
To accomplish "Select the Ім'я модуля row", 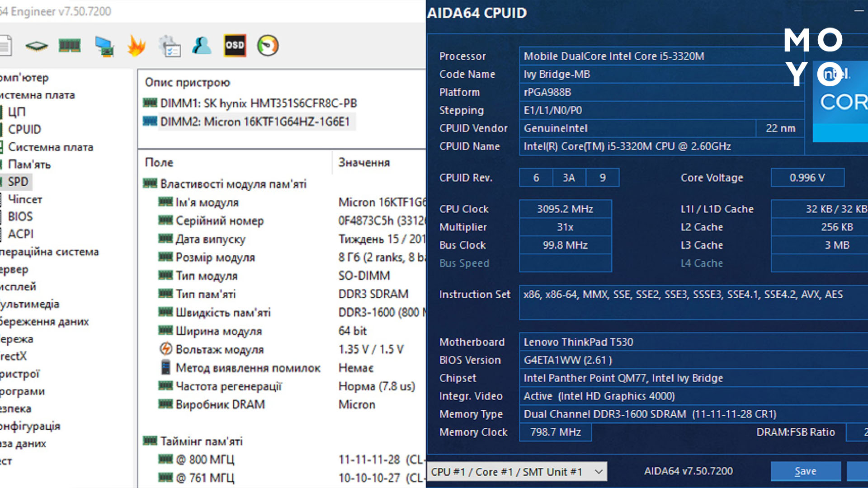I will click(292, 202).
